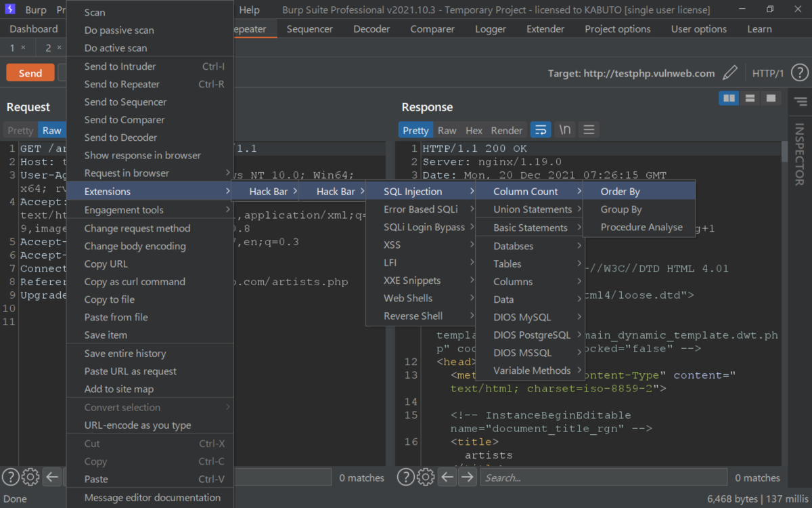This screenshot has width=812, height=508.
Task: Choose Procedure Analyse menu entry
Action: 639,227
